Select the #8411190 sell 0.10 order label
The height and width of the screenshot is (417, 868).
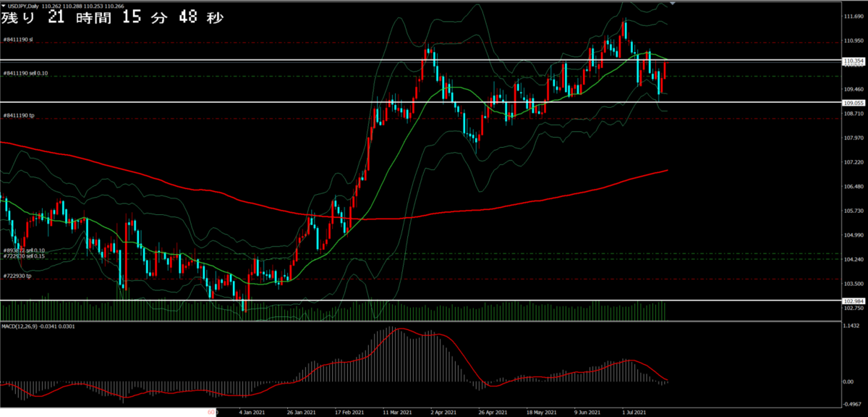coord(25,73)
